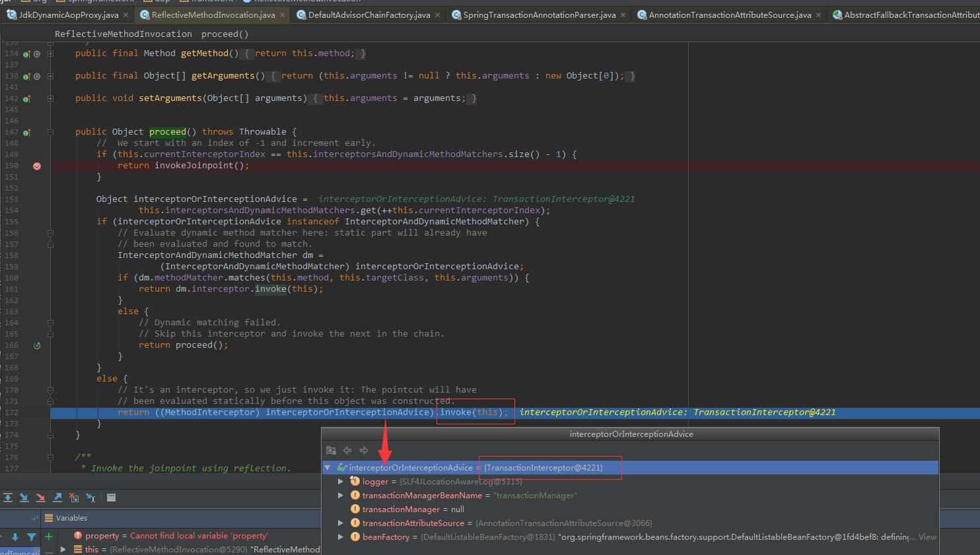The width and height of the screenshot is (980, 555).
Task: Close AnnotationTransactionAttributeSource.java tab
Action: (x=819, y=15)
